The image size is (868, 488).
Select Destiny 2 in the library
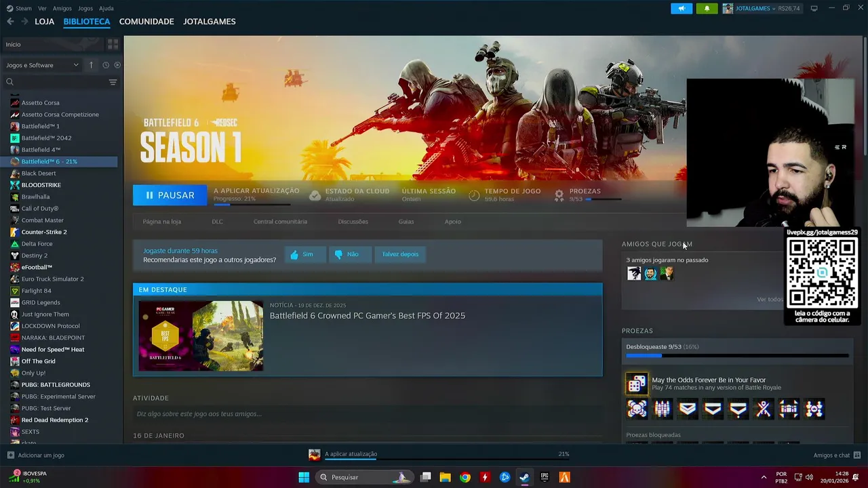click(x=34, y=256)
